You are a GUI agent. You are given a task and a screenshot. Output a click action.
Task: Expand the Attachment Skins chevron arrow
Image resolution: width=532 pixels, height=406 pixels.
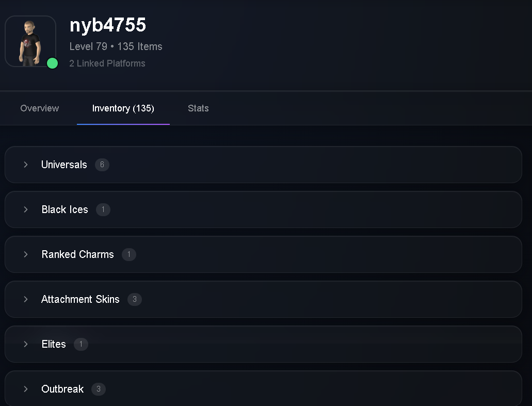point(26,299)
